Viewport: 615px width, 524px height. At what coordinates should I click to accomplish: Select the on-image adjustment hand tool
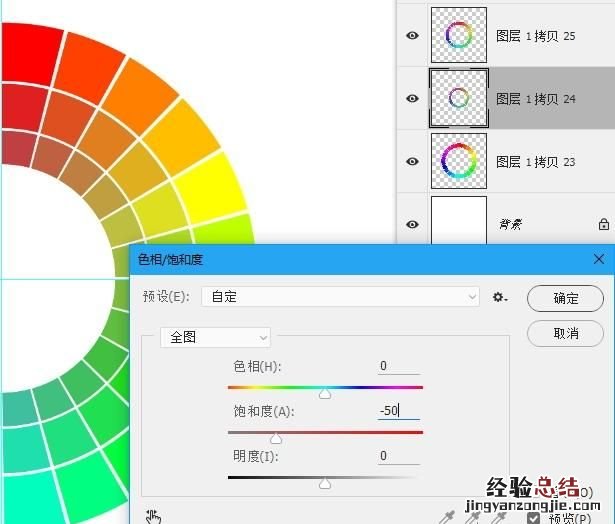coord(153,516)
